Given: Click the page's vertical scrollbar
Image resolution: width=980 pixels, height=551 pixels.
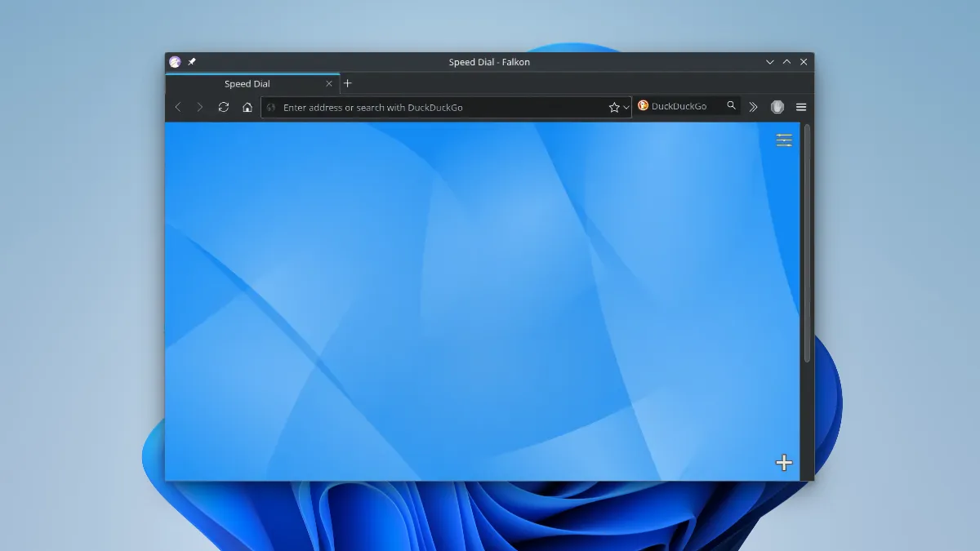Looking at the screenshot, I should (x=807, y=245).
